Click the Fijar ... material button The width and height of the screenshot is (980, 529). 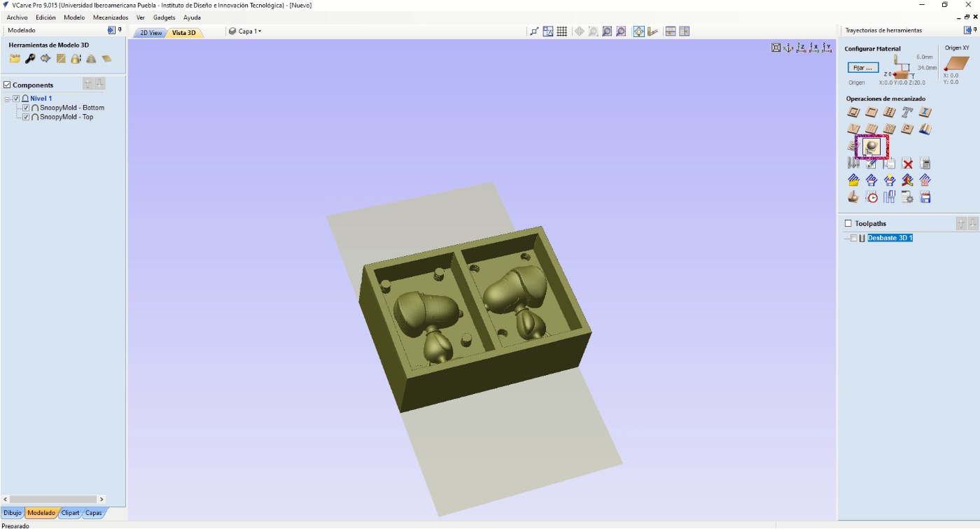(x=862, y=68)
